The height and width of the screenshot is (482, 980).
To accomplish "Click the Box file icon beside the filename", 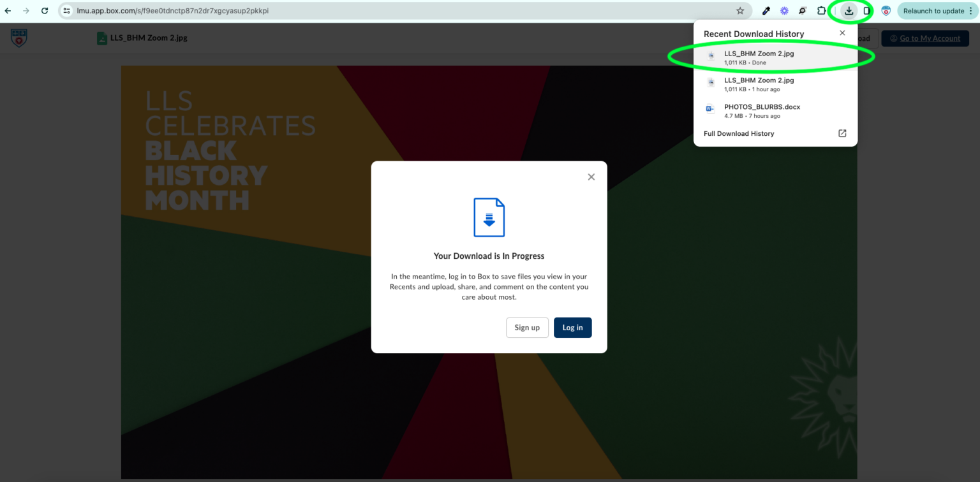I will pyautogui.click(x=101, y=38).
